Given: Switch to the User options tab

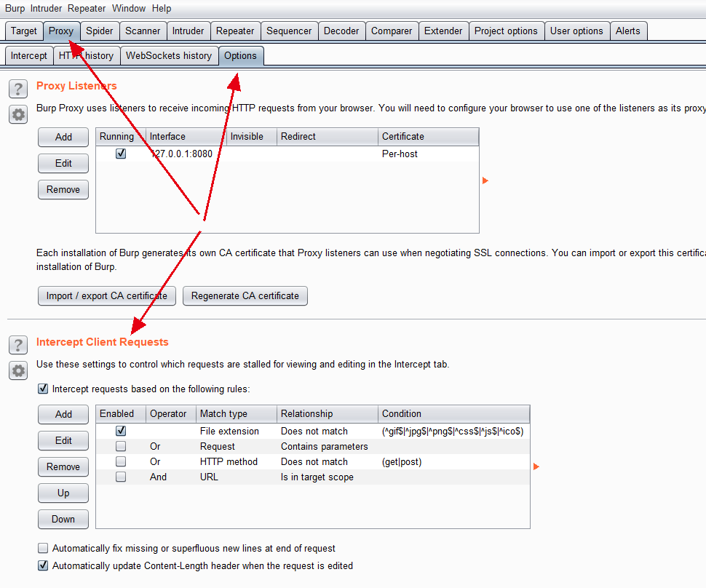Looking at the screenshot, I should (x=576, y=31).
